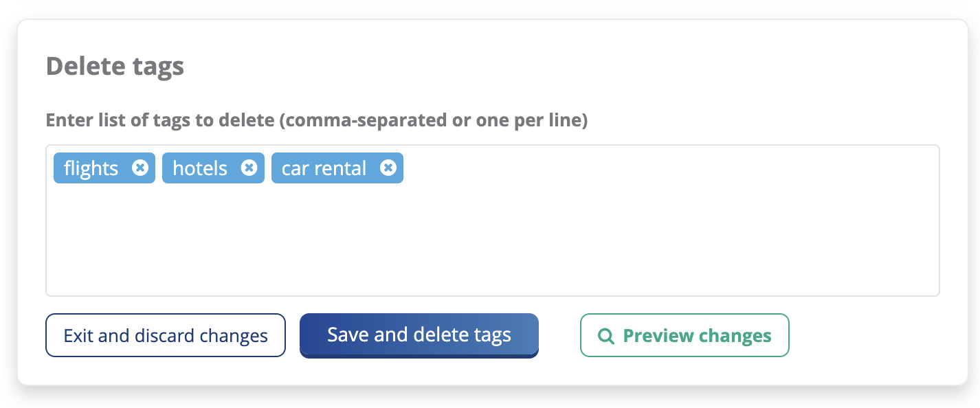The width and height of the screenshot is (980, 408).
Task: Remove the hotels tag
Action: (x=249, y=168)
